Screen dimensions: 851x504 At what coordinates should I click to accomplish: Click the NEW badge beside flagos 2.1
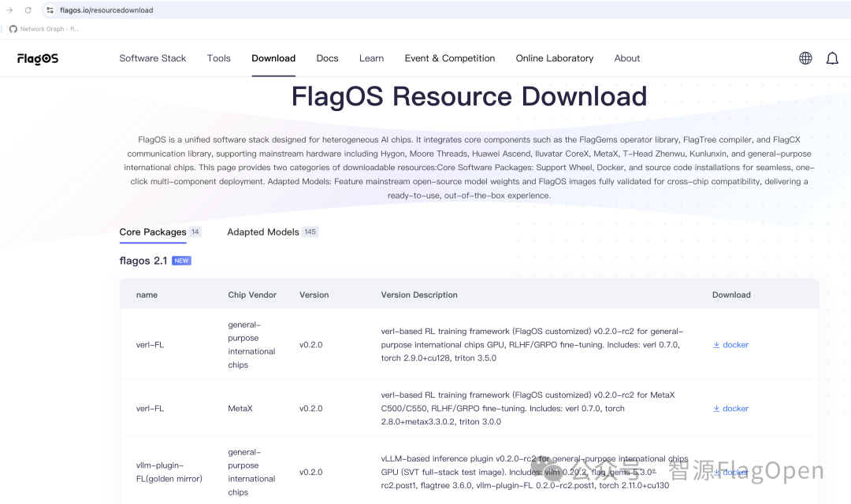(181, 261)
